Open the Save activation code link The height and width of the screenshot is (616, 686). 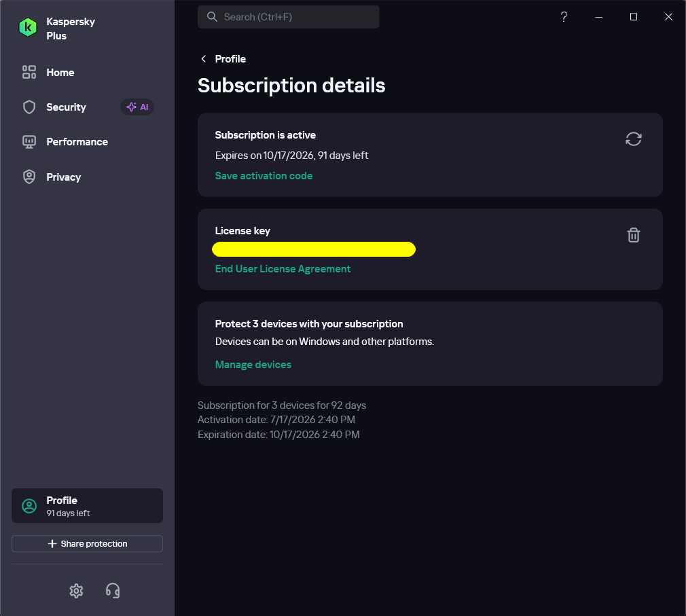point(264,176)
